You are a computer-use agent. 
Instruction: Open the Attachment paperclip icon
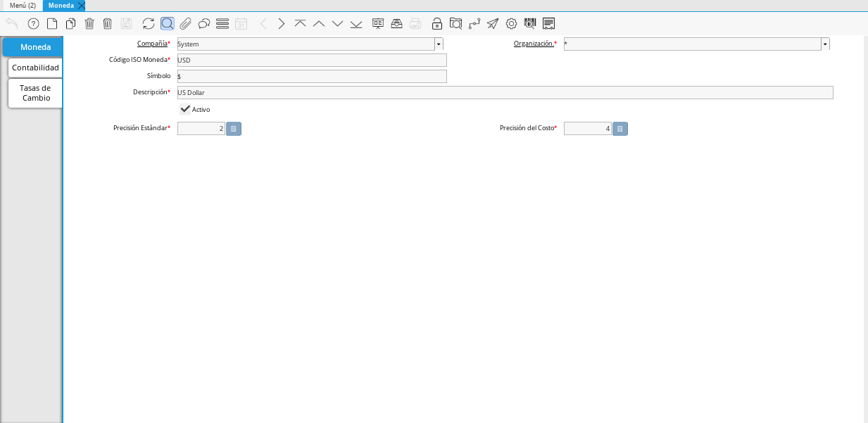(186, 23)
